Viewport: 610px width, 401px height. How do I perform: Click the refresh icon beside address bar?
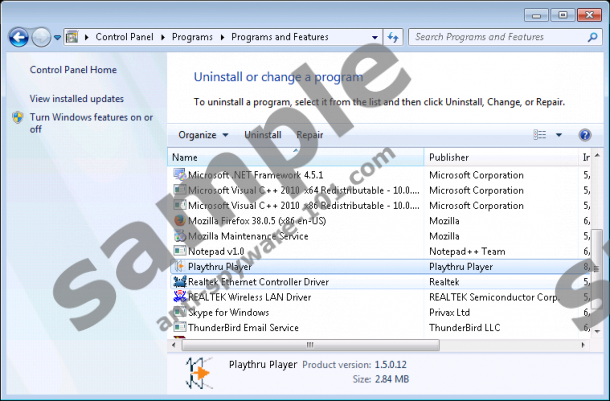[393, 37]
